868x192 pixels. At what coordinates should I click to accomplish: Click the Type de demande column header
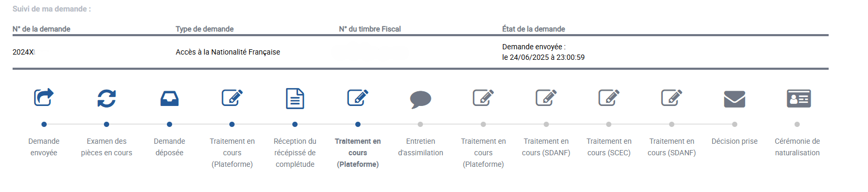click(x=205, y=29)
